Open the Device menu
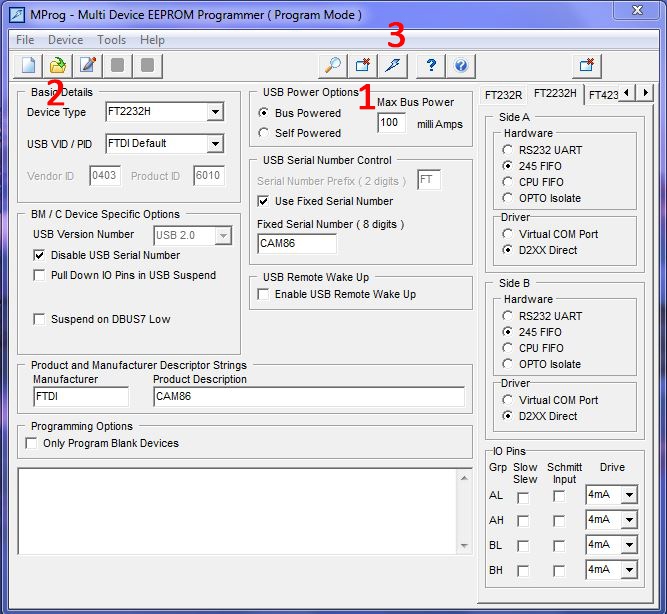The image size is (667, 614). click(66, 40)
